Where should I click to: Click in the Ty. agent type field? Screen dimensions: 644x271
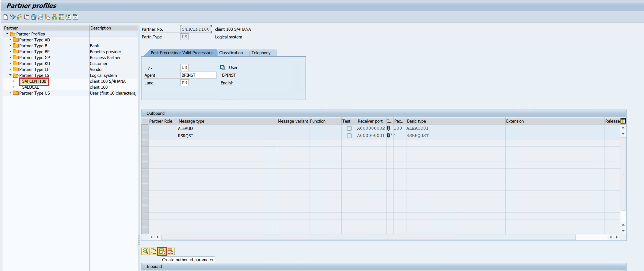point(184,68)
